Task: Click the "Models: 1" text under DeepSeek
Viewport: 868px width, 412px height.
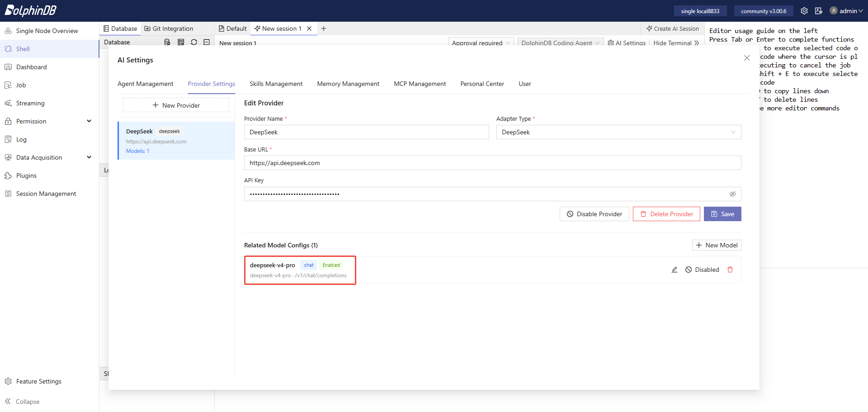Action: [137, 151]
